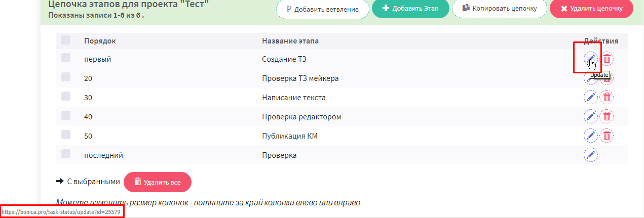
Task: Tick the select-all checkbox in table header
Action: [x=66, y=39]
